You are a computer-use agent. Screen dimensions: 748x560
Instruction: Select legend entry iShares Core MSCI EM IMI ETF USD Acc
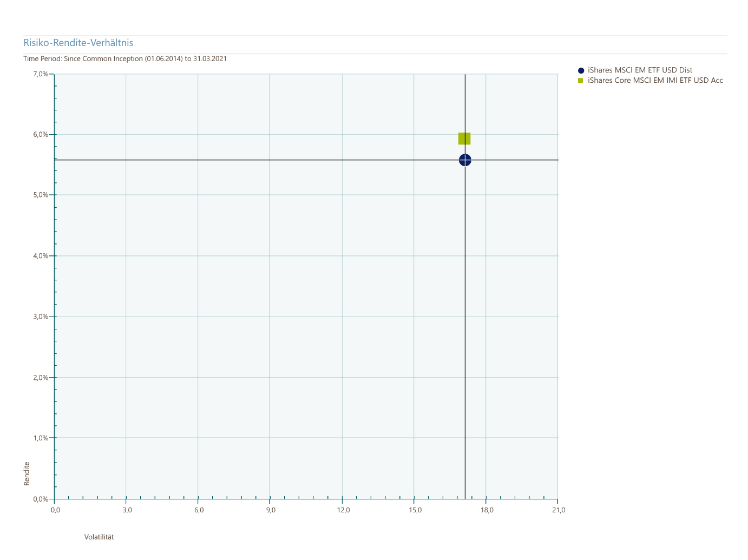click(x=655, y=81)
